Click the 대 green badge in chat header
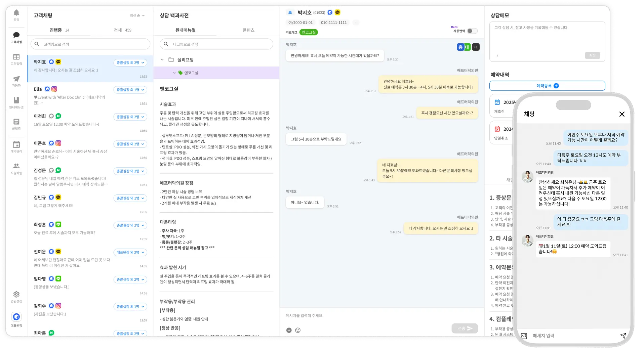 (467, 47)
